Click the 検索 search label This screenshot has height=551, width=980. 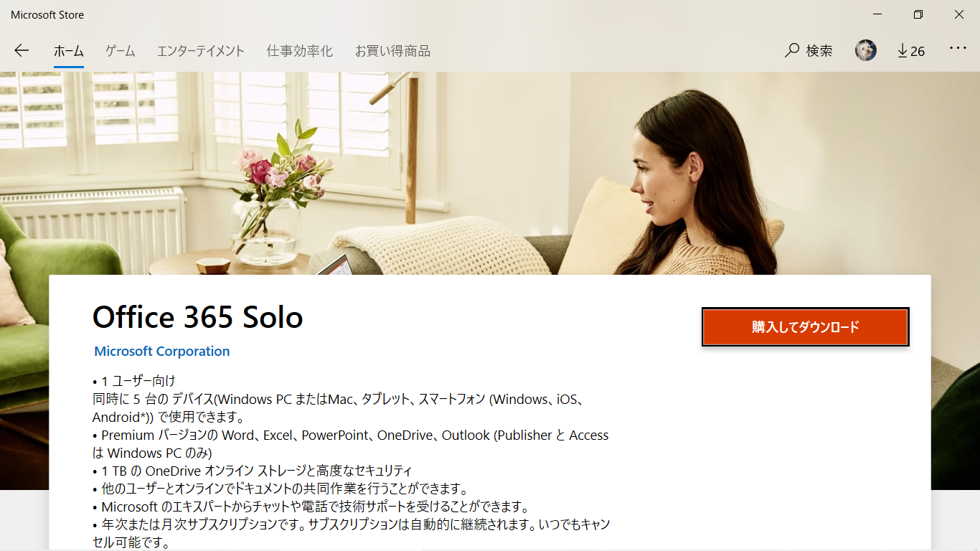click(819, 51)
